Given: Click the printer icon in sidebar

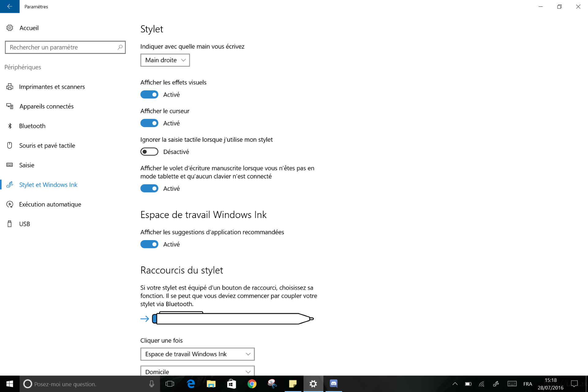Looking at the screenshot, I should pyautogui.click(x=10, y=87).
